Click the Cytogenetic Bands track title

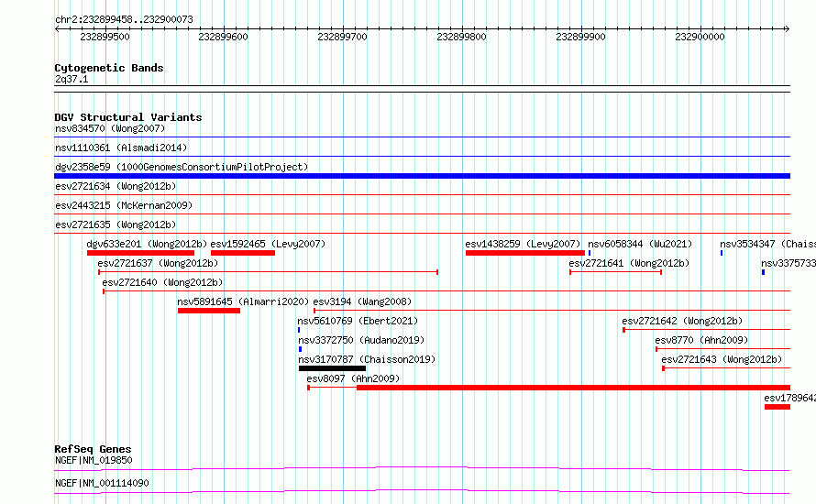click(109, 68)
